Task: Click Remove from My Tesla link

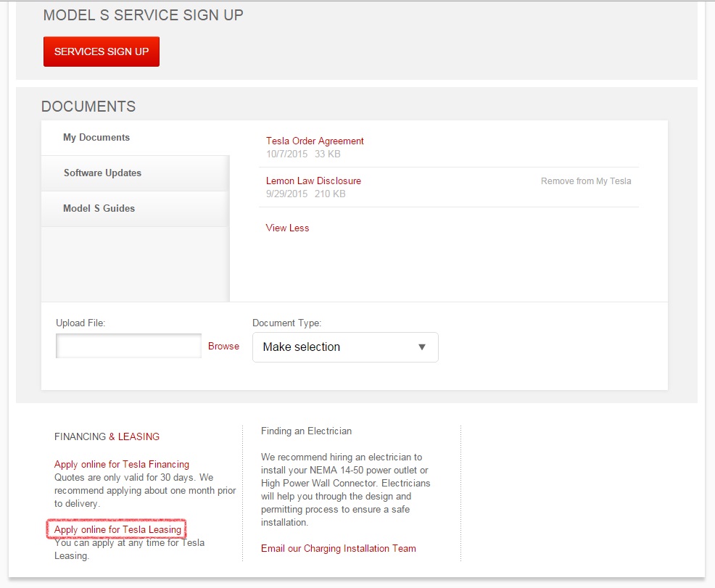Action: (586, 181)
